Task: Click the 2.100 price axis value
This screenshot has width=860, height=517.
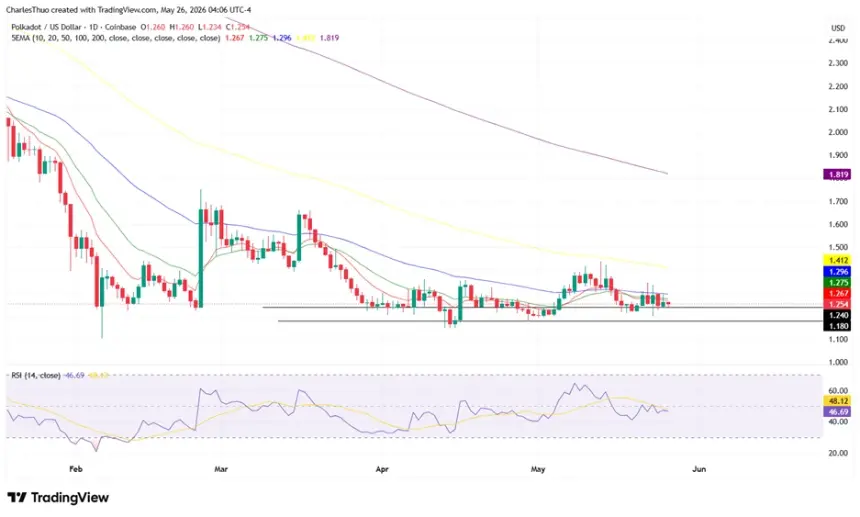Action: pyautogui.click(x=839, y=110)
